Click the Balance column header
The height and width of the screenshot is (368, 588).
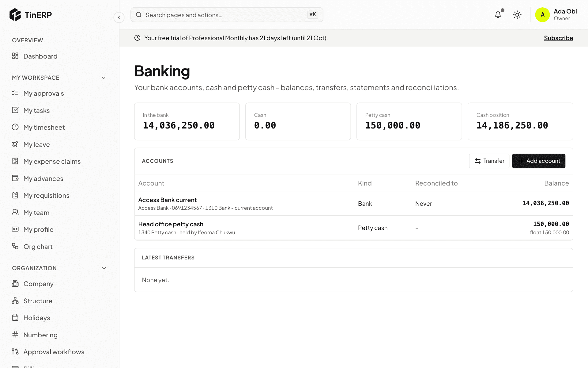click(x=556, y=183)
